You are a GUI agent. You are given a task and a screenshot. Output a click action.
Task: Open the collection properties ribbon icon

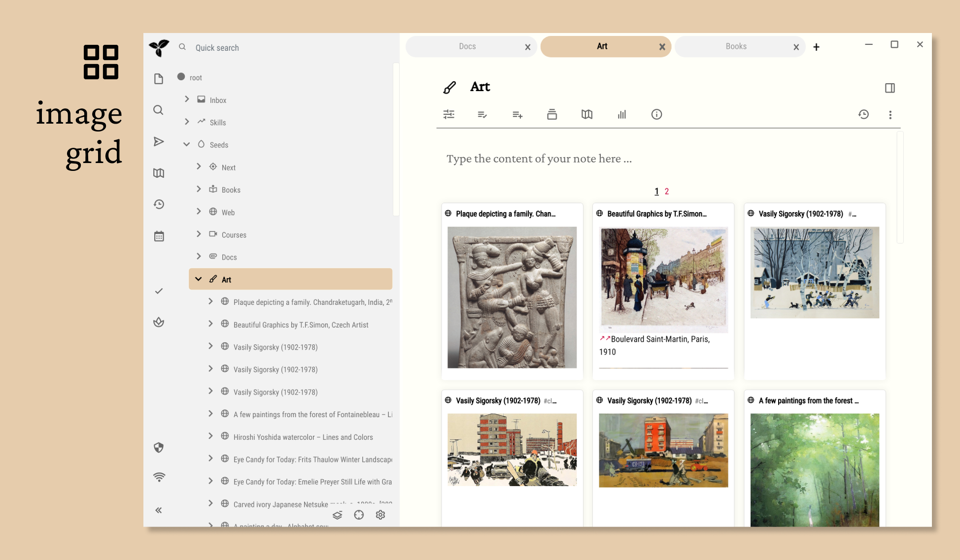point(552,114)
